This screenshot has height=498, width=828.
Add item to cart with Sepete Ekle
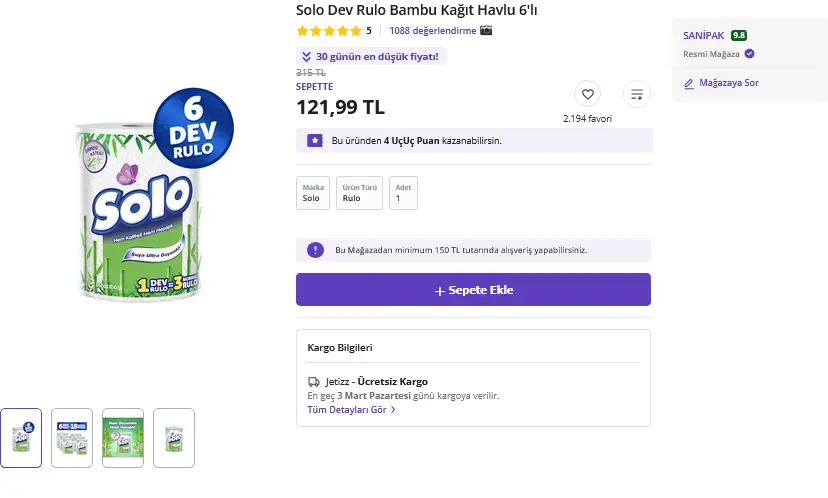tap(473, 289)
